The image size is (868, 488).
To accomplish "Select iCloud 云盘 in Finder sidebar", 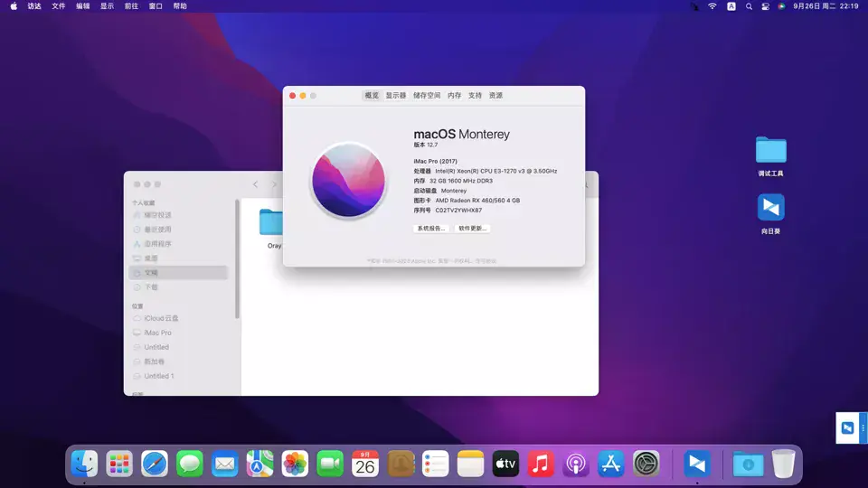I will (x=178, y=318).
